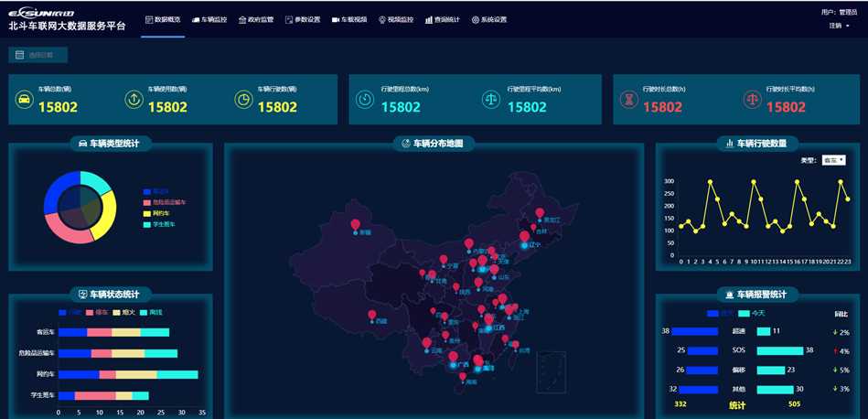
Task: Select the 广西 map pin
Action: (x=454, y=357)
